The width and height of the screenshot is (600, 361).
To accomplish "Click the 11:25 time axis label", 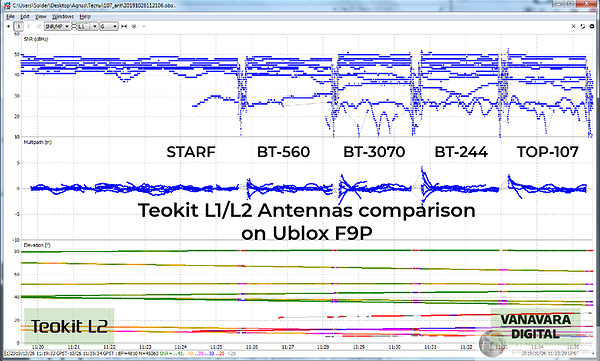I will point(216,347).
